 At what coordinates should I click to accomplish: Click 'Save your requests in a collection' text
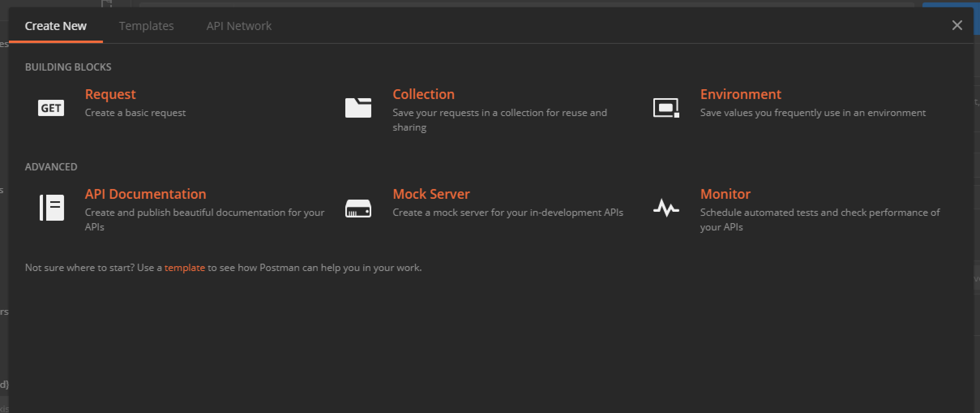(499, 120)
